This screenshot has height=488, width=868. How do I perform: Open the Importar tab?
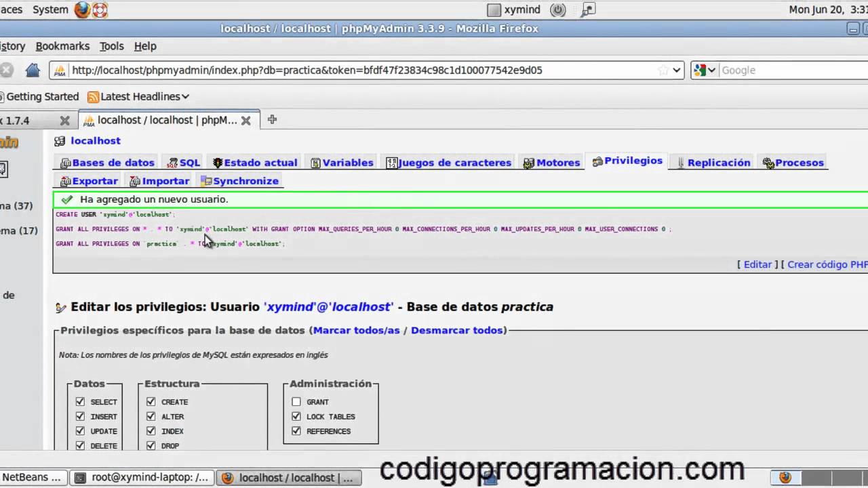(x=159, y=181)
